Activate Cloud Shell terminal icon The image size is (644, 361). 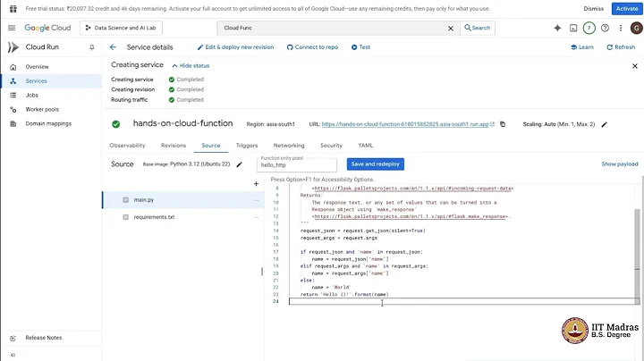click(573, 28)
